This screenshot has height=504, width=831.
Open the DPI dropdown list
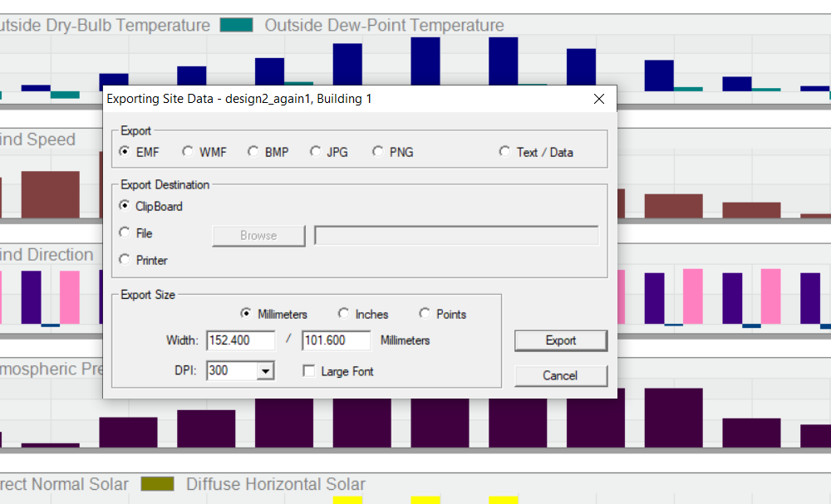point(266,371)
